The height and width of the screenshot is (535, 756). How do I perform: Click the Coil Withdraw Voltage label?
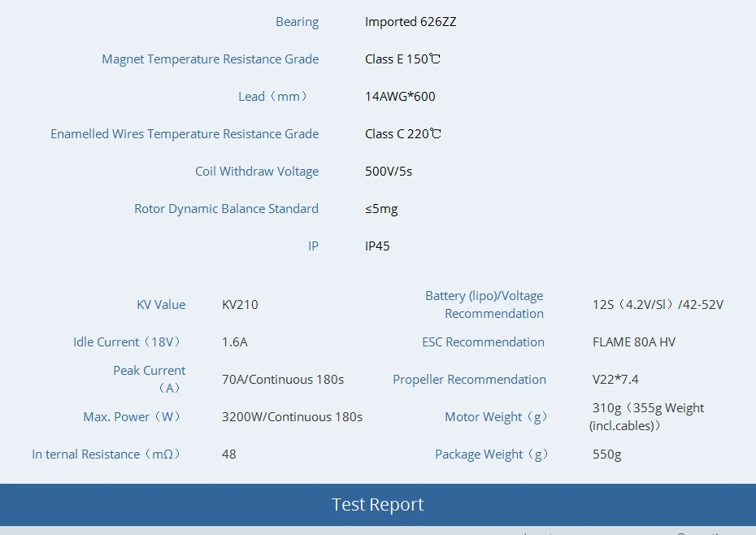pyautogui.click(x=257, y=171)
